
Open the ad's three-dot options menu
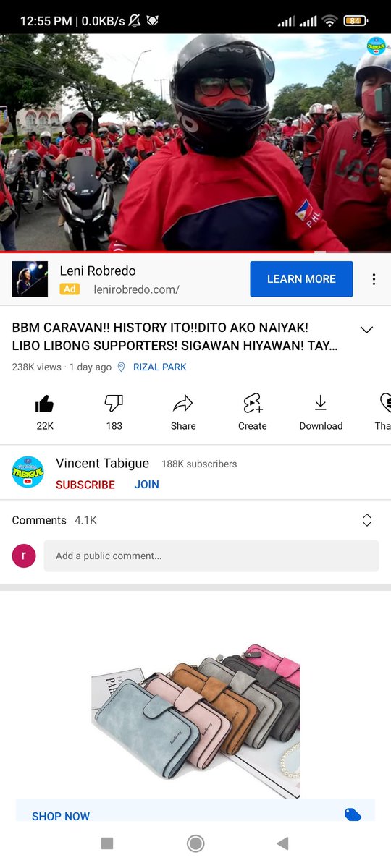374,279
